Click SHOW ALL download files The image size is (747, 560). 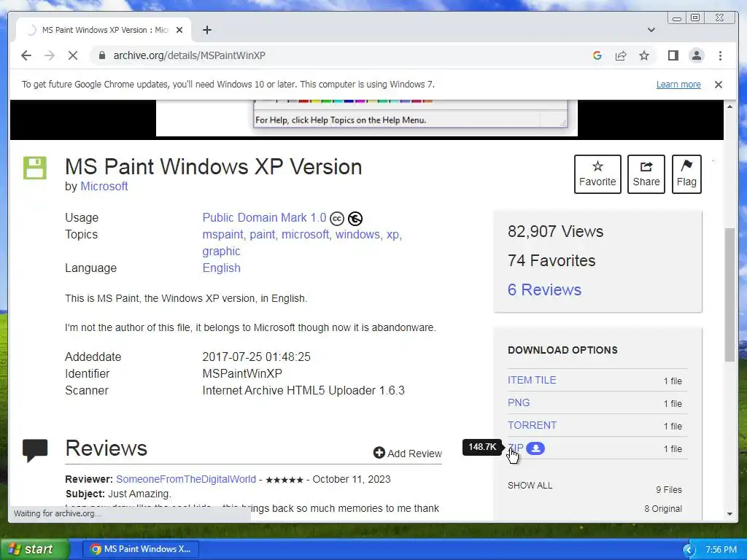[x=530, y=485]
